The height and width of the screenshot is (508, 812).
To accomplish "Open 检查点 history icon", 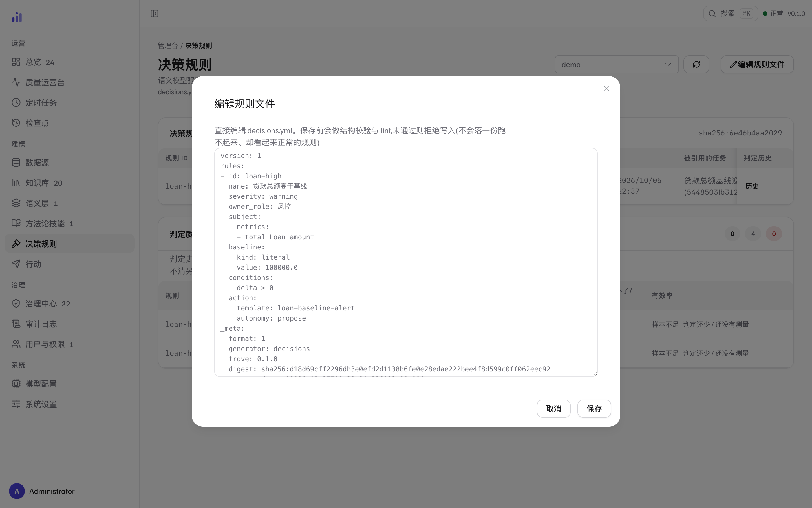I will (16, 123).
